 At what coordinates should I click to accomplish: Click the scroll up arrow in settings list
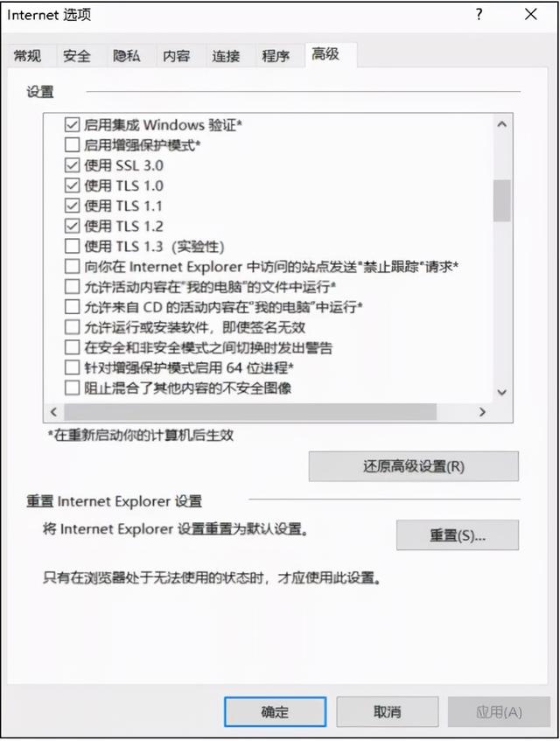[502, 125]
